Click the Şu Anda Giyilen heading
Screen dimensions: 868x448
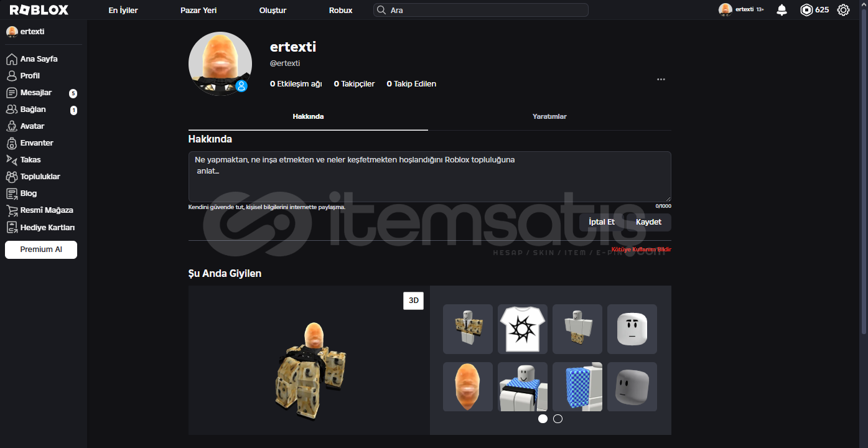coord(225,274)
